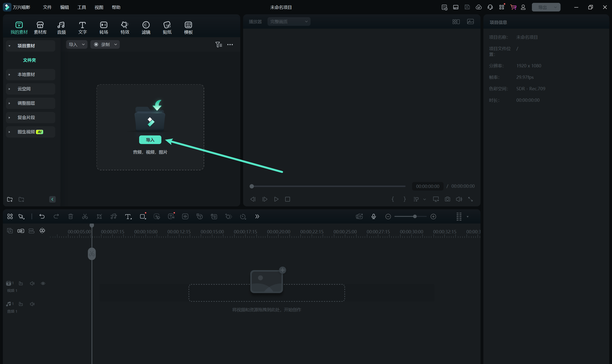Switch to the 模板 templates tab
Screen dimensions: 612x364
tap(188, 28)
